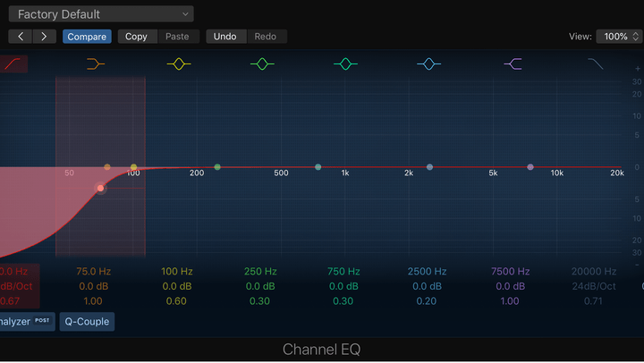Click the 0.20 Q value
This screenshot has width=644, height=363.
coord(427,301)
